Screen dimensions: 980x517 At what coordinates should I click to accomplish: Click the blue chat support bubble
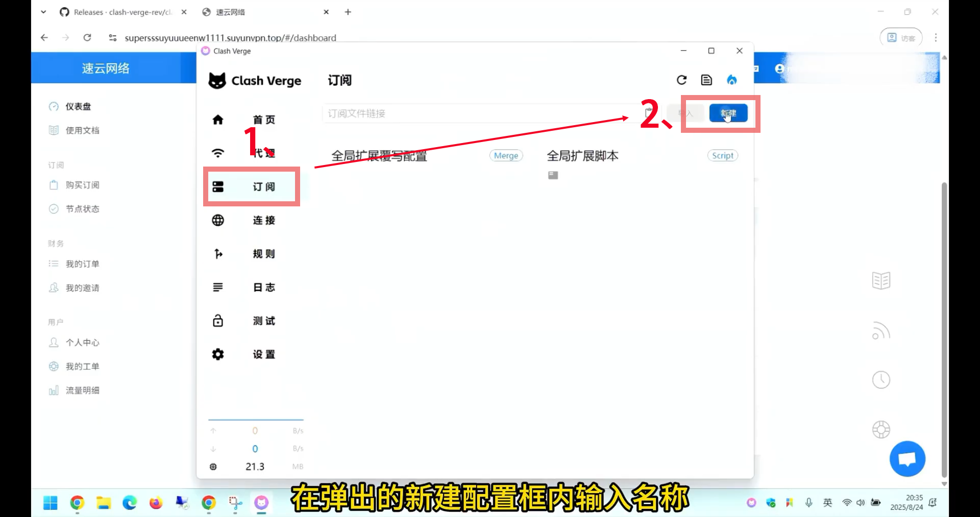pyautogui.click(x=907, y=459)
